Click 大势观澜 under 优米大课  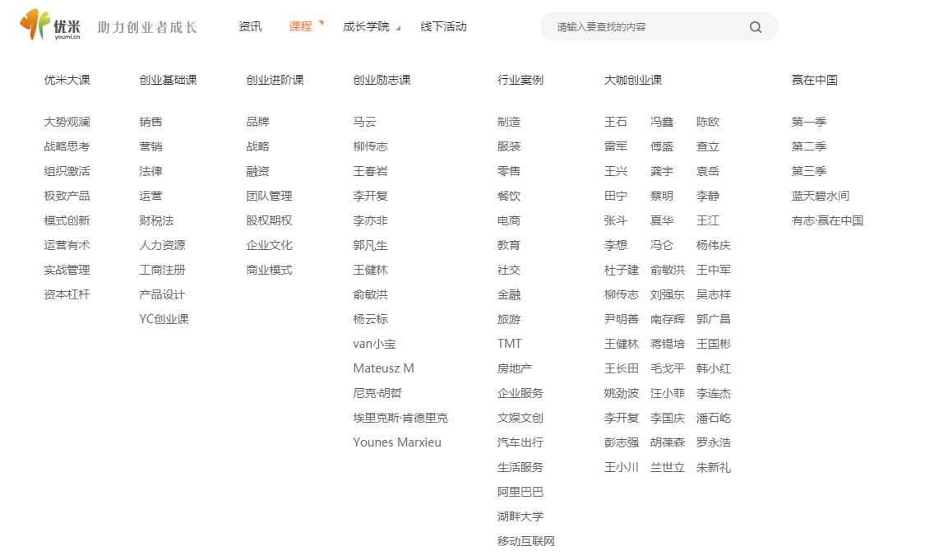(66, 122)
